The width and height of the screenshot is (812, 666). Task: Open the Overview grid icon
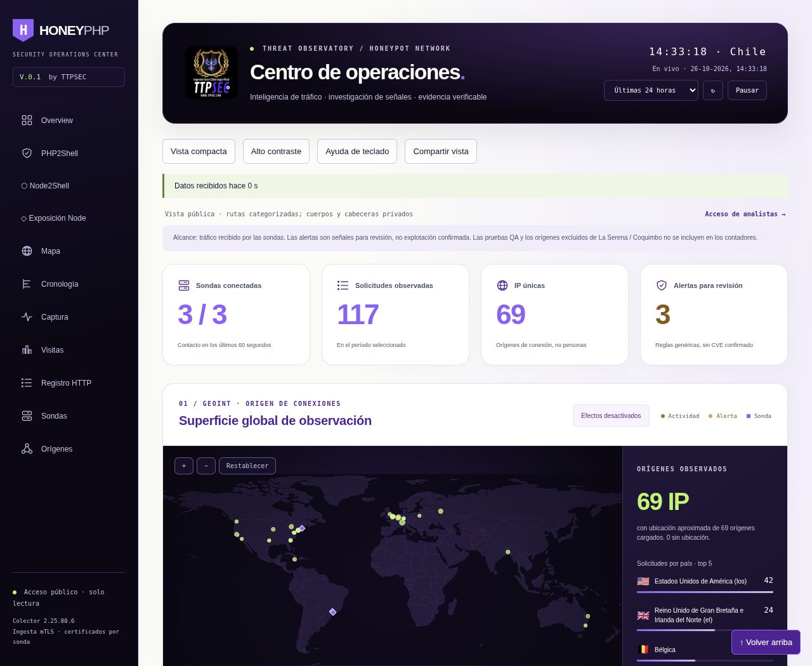pyautogui.click(x=27, y=121)
